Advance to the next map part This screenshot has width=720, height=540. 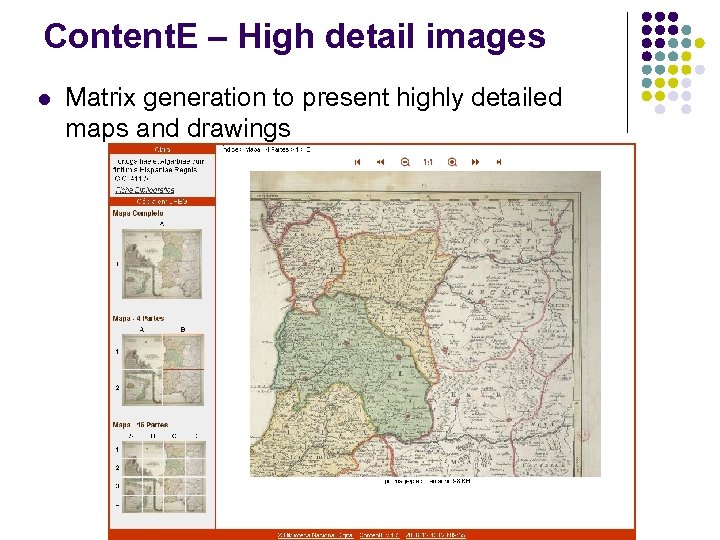476,162
